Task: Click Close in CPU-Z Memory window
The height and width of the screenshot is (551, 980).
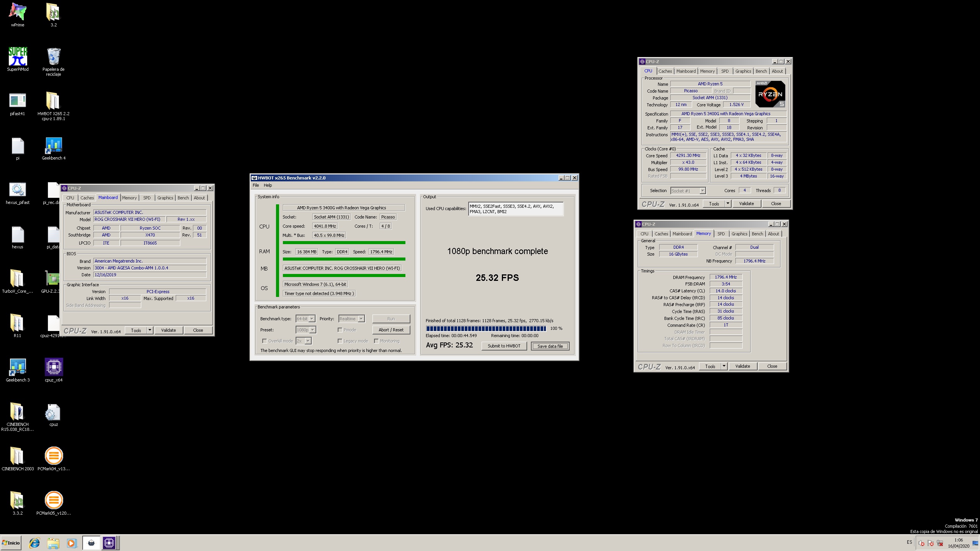Action: point(772,366)
